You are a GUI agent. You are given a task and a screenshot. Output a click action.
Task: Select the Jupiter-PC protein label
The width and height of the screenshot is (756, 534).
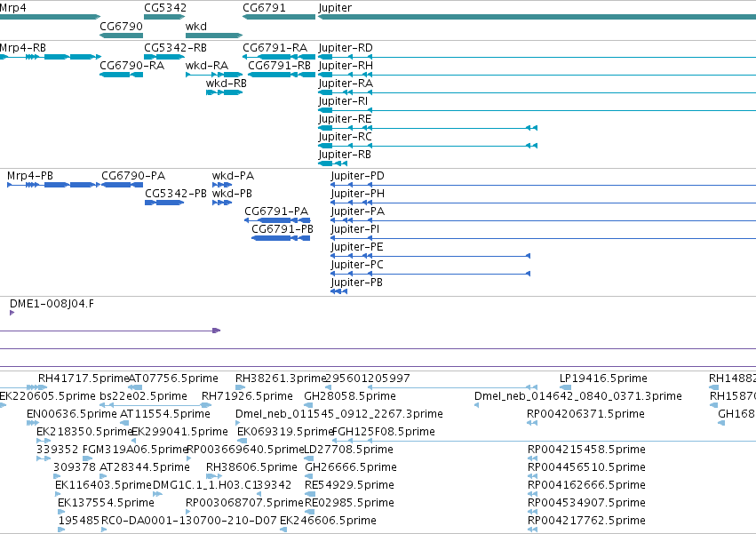(x=357, y=265)
